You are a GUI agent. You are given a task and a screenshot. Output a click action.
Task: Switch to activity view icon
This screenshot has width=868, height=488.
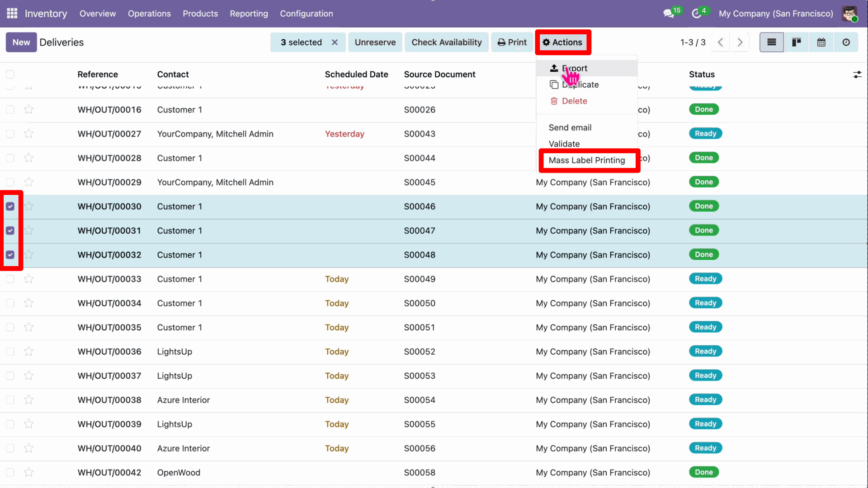click(846, 42)
